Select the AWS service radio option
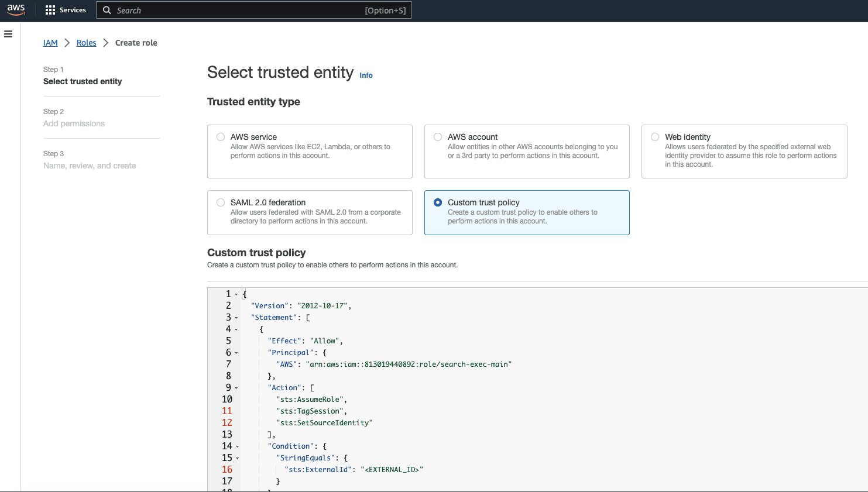 (221, 137)
